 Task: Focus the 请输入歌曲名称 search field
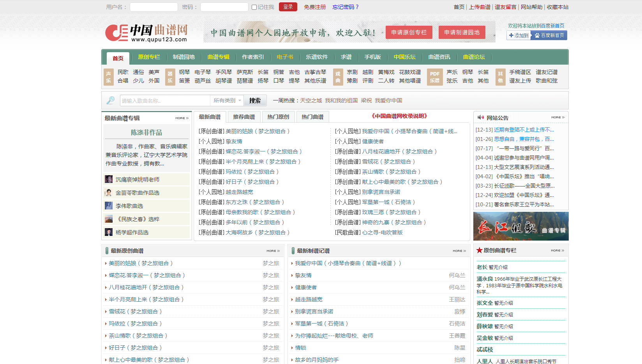(x=165, y=100)
